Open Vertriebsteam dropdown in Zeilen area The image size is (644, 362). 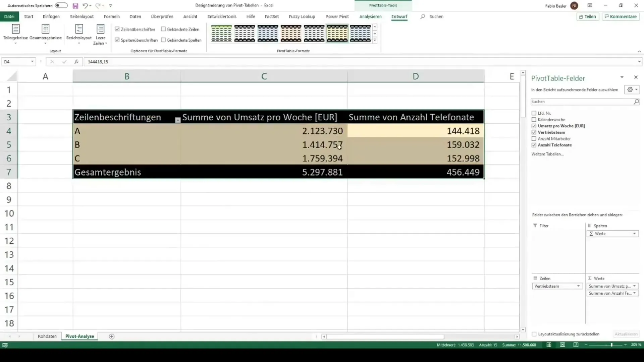click(x=578, y=286)
